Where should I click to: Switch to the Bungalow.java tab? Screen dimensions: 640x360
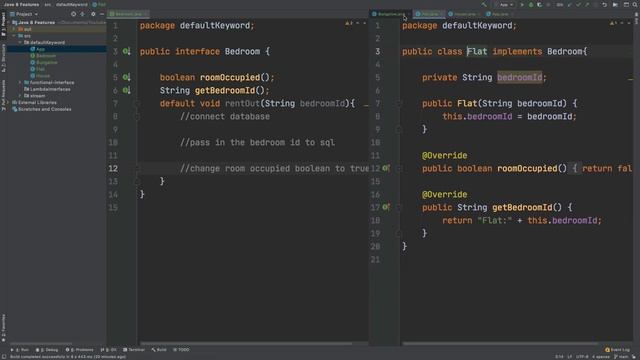390,14
